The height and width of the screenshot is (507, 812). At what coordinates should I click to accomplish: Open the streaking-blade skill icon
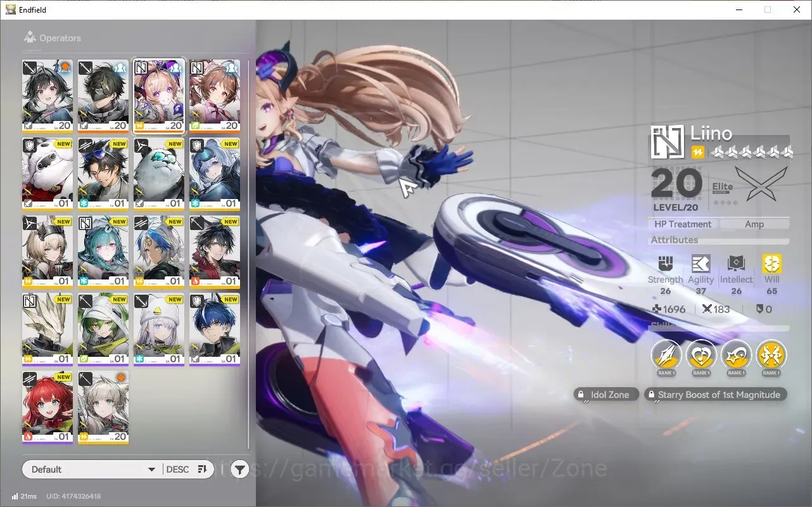[x=666, y=356]
